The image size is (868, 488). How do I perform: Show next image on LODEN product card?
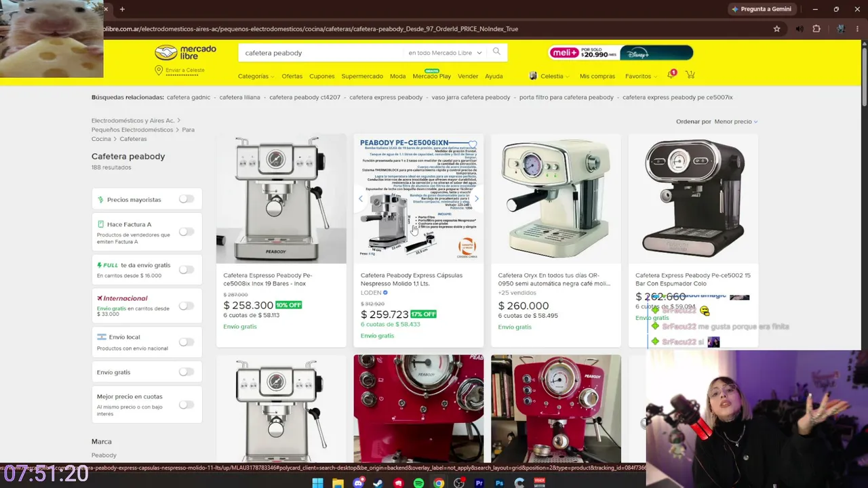(476, 199)
